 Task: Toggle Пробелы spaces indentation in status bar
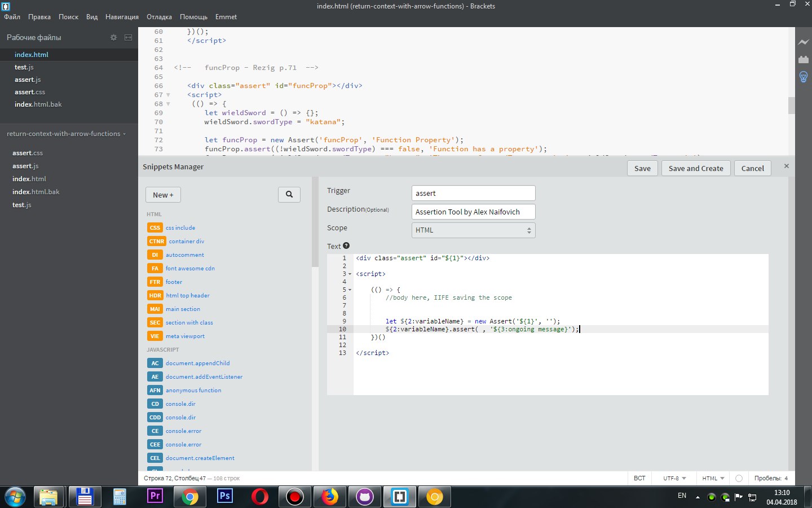click(771, 478)
